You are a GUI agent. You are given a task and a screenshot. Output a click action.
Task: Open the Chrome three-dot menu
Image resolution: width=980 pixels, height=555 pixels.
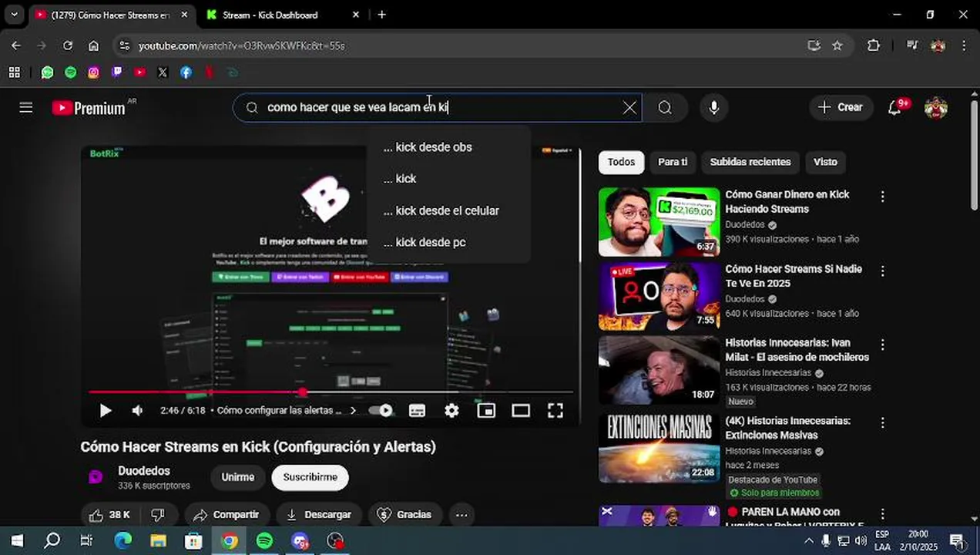click(x=964, y=45)
